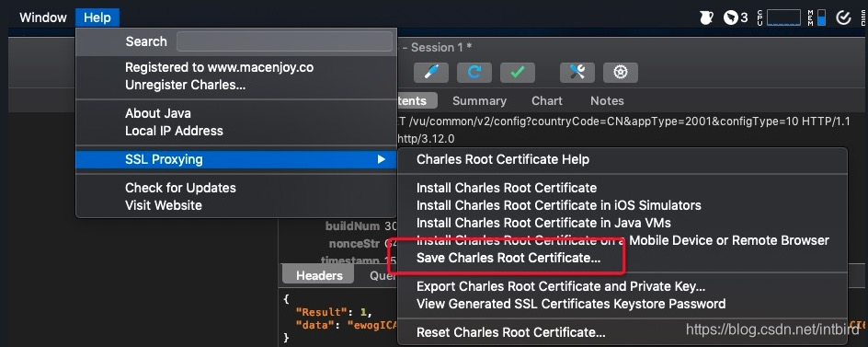This screenshot has height=347, width=868.
Task: Choose Export Charles Root Certificate and Private Key...
Action: [x=561, y=286]
